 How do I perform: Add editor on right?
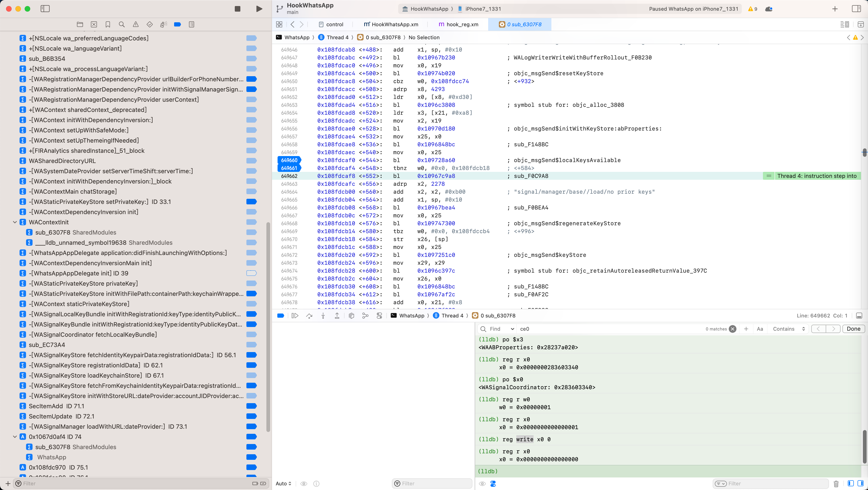[861, 24]
